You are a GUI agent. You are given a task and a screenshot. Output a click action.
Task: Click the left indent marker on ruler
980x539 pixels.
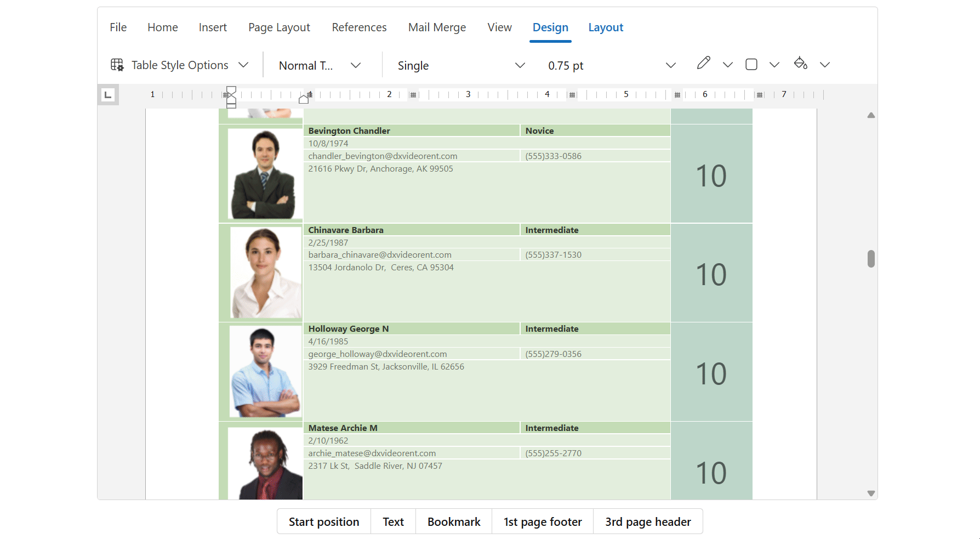(231, 104)
